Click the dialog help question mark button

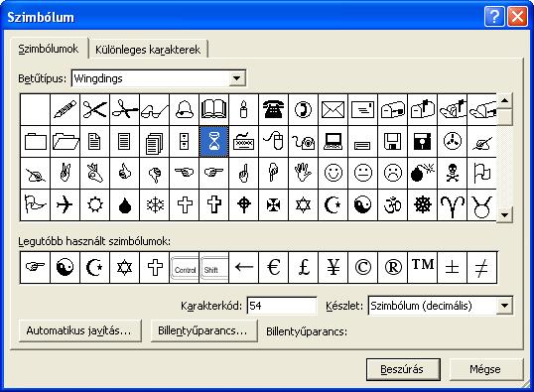tap(494, 16)
